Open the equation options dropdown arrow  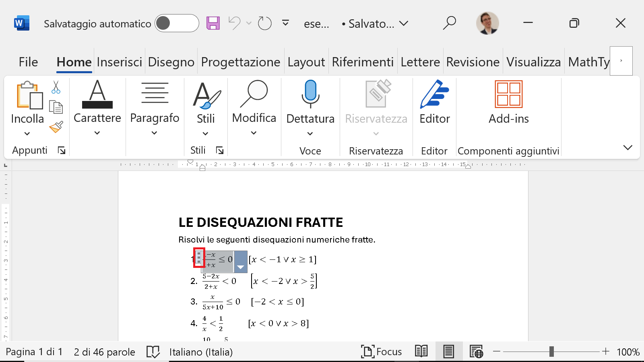(x=241, y=262)
